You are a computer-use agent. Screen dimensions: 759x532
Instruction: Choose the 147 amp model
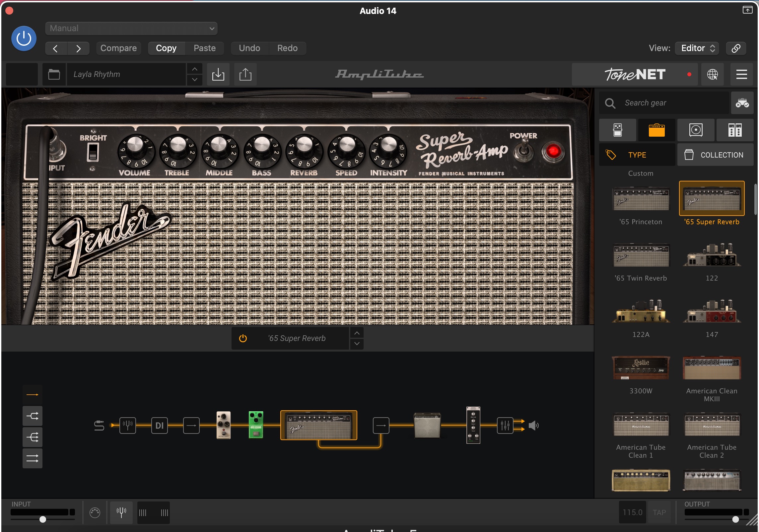click(712, 312)
